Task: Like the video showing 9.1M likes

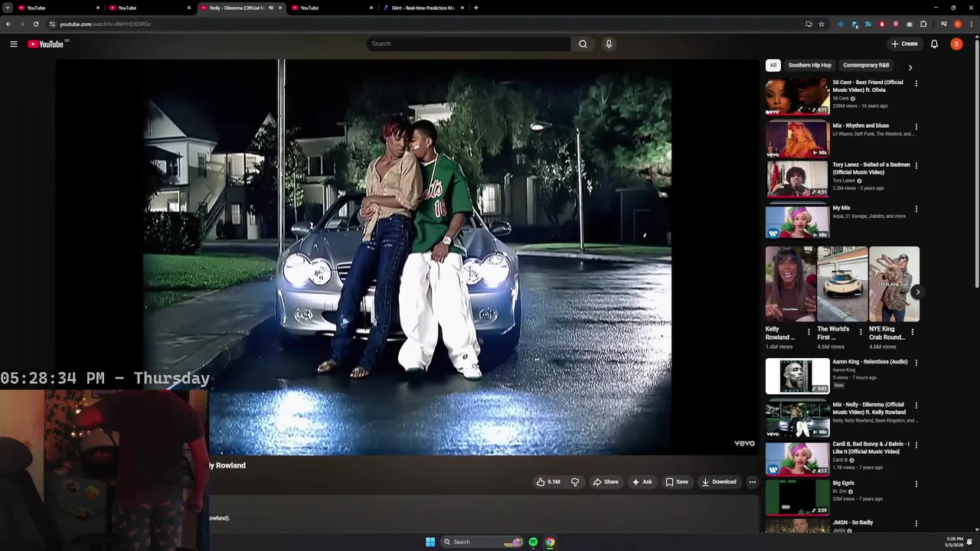Action: [547, 482]
